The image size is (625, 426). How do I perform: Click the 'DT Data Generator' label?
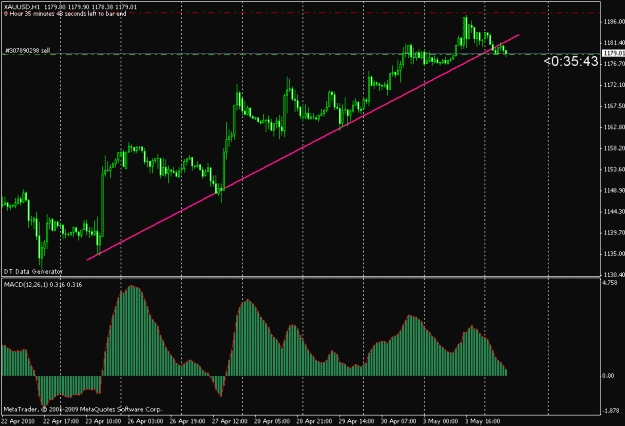[33, 271]
